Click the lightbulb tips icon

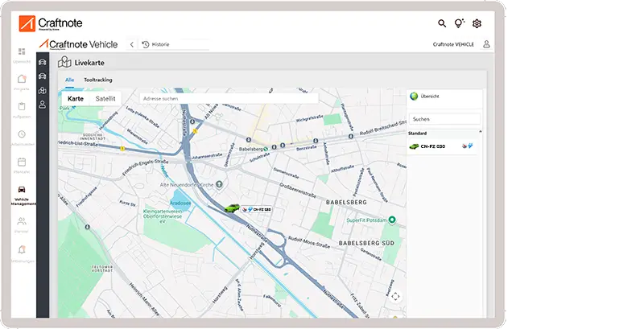pyautogui.click(x=459, y=24)
